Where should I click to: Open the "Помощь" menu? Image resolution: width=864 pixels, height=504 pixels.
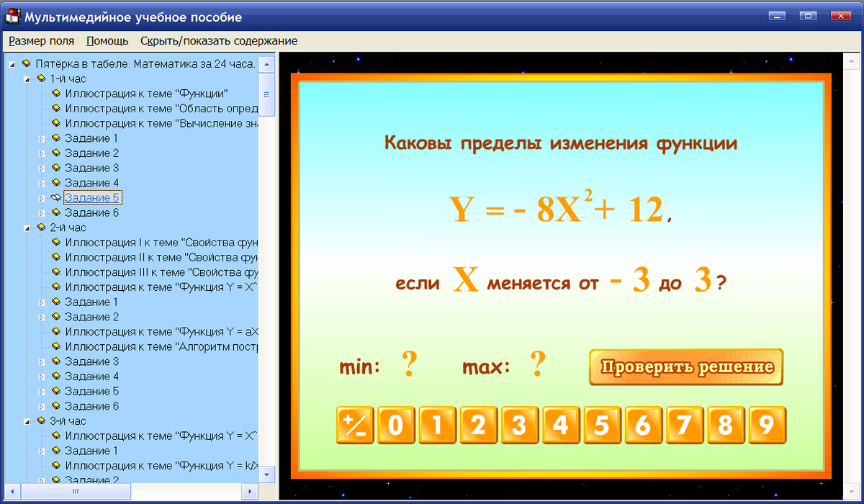click(x=107, y=41)
